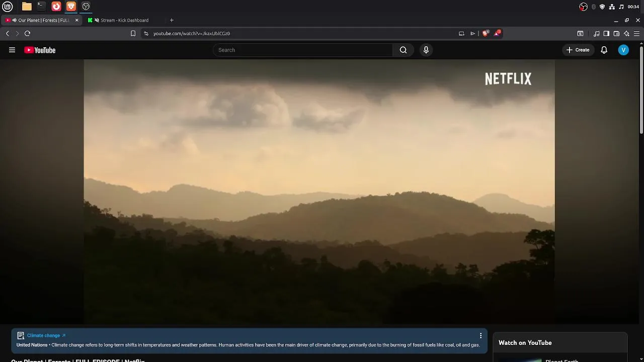
Task: Unmute the Kick Dashboard tab audio icon
Action: [97, 20]
